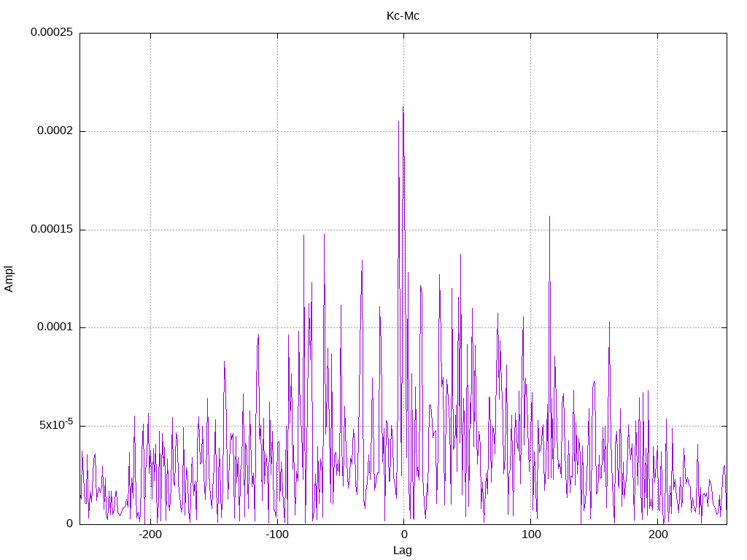
Task: Click the plot title Kc-Mc
Action: [403, 16]
